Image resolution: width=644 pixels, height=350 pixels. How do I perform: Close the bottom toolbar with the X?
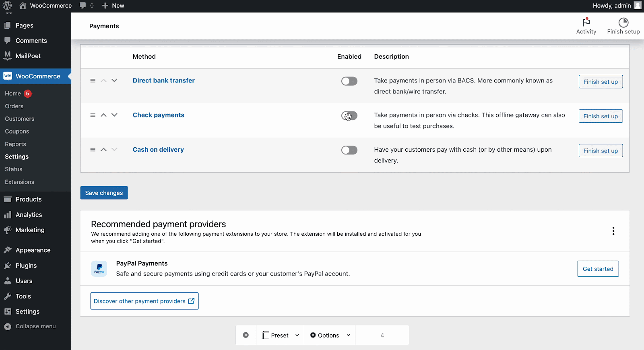click(x=246, y=335)
